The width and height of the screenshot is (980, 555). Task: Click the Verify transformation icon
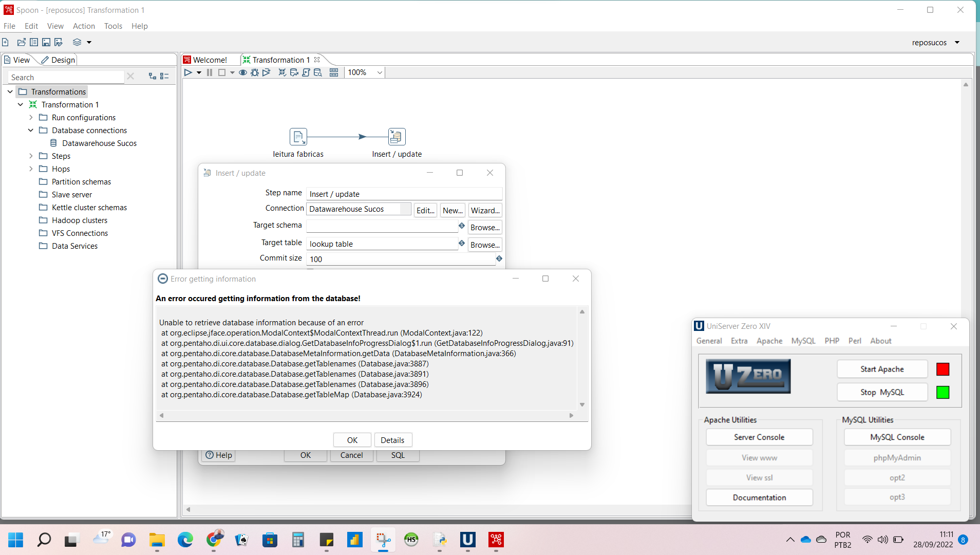click(x=282, y=72)
